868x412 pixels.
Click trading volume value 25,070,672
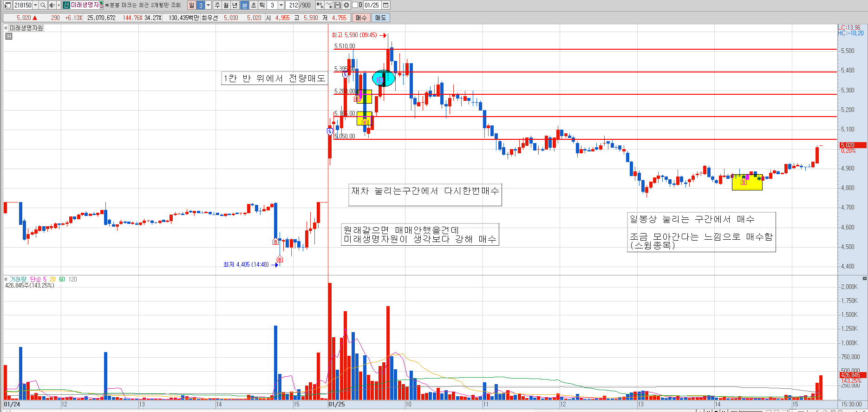tap(101, 18)
